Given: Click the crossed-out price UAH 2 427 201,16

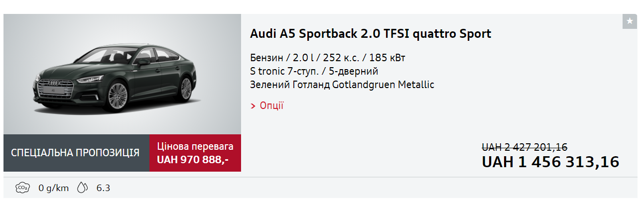Looking at the screenshot, I should tap(524, 147).
